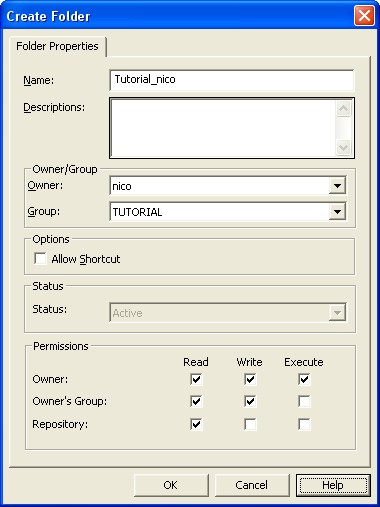Enable Repository Write permission
Screen dimensions: 380x507
[x=250, y=424]
